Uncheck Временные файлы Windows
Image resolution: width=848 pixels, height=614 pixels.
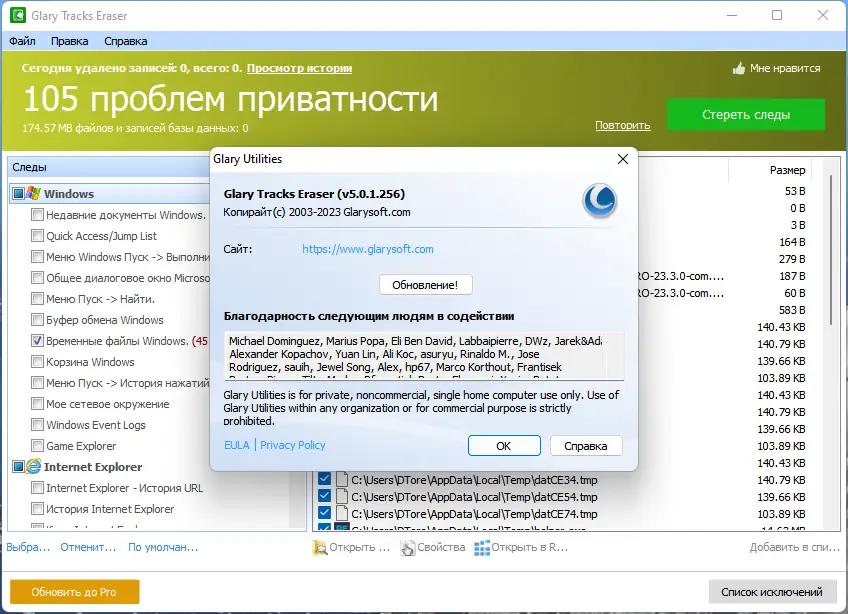click(x=37, y=341)
